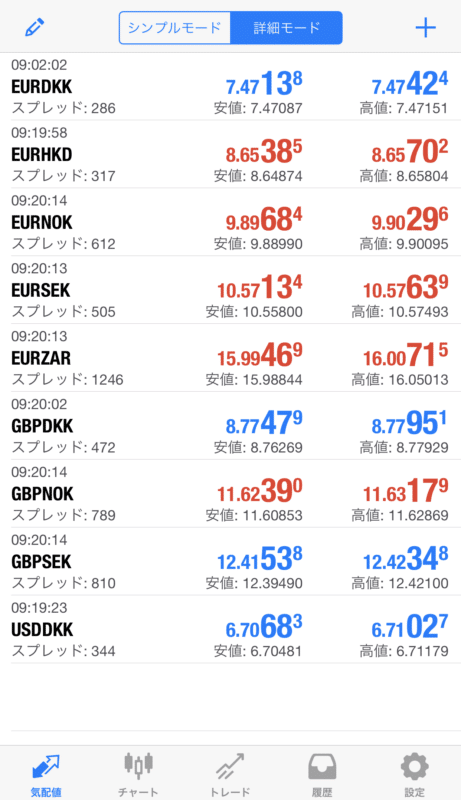Viewport: 461px width, 800px height.
Task: Tap USDDKK bid price 6.70683
Action: (x=264, y=627)
